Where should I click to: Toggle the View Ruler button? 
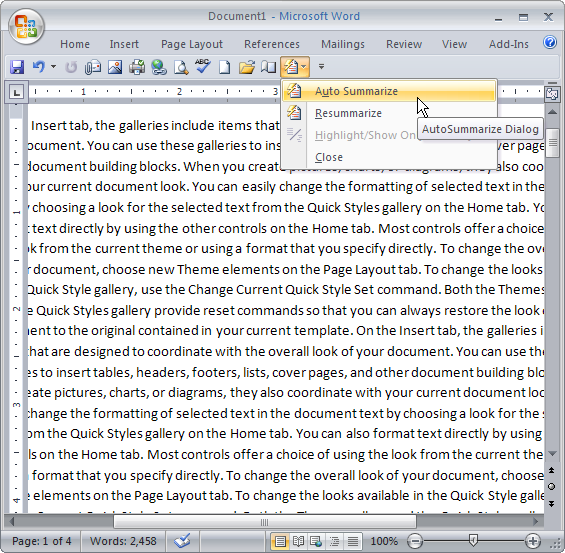click(552, 94)
